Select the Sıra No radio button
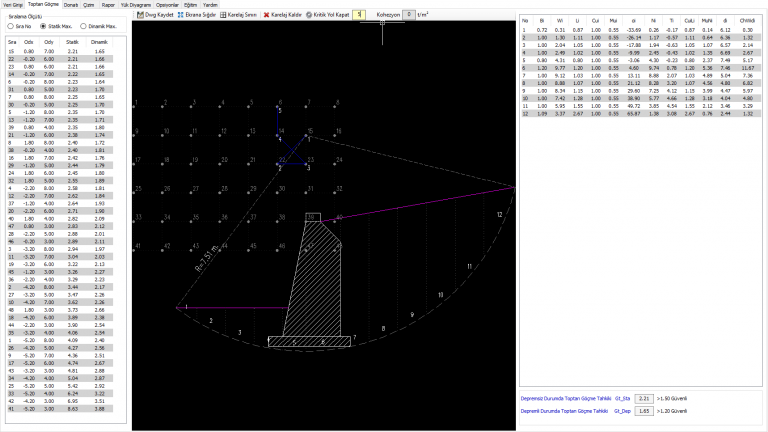 (x=11, y=26)
